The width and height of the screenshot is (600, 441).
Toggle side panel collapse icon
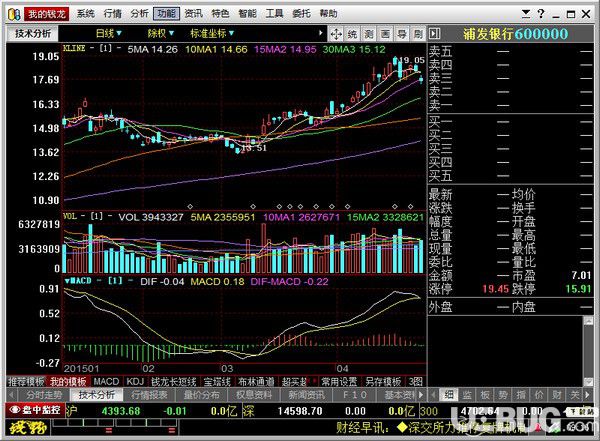tap(434, 34)
